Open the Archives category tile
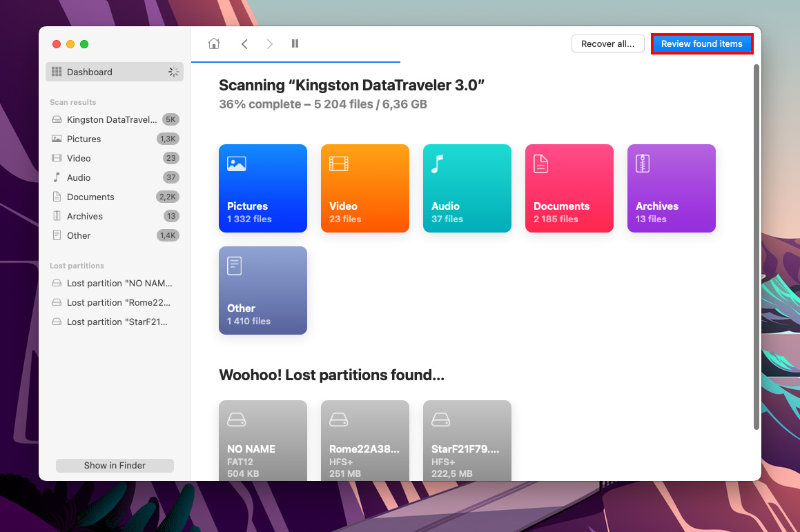800x532 pixels. (x=671, y=188)
